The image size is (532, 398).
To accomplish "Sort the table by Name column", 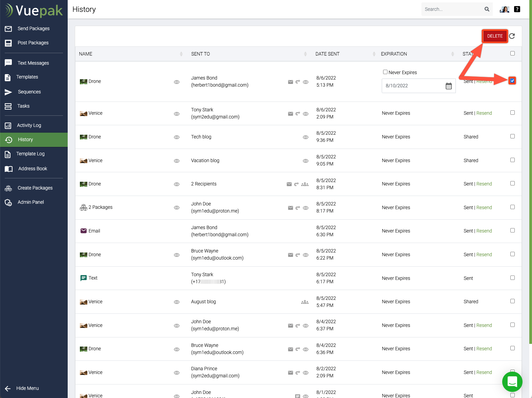I will coord(181,54).
